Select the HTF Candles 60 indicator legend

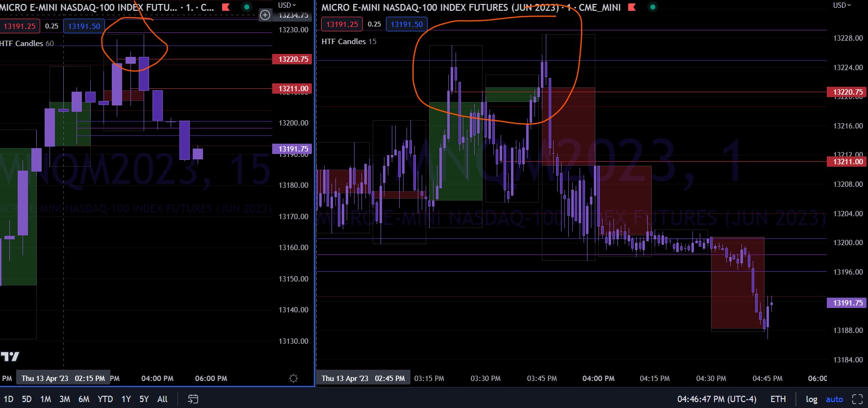click(27, 43)
